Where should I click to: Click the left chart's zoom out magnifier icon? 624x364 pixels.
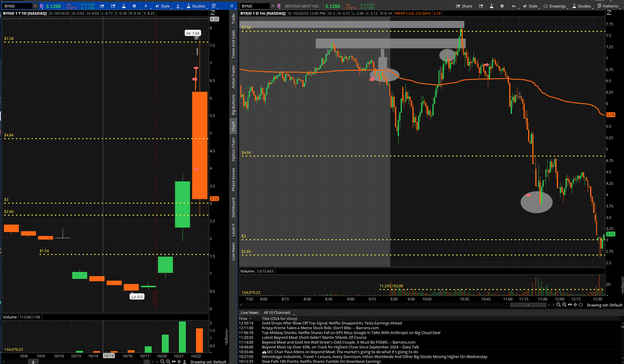[162, 361]
